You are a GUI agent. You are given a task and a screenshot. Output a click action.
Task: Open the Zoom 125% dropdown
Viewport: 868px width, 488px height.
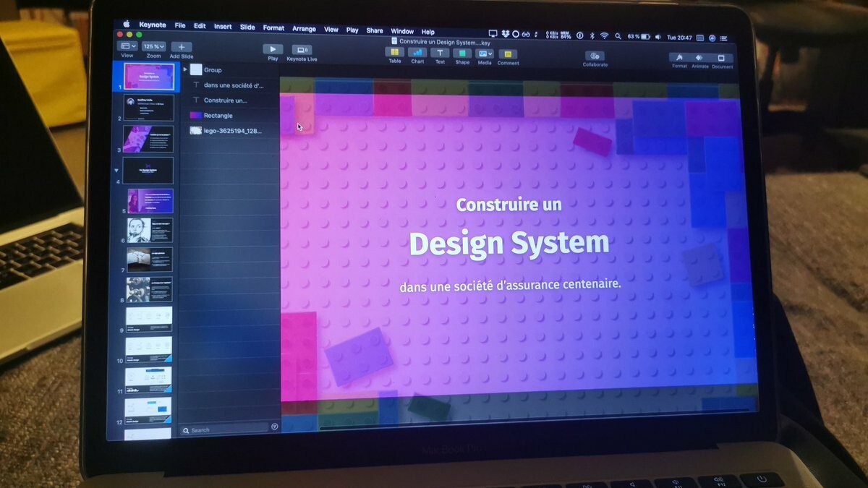(x=153, y=46)
